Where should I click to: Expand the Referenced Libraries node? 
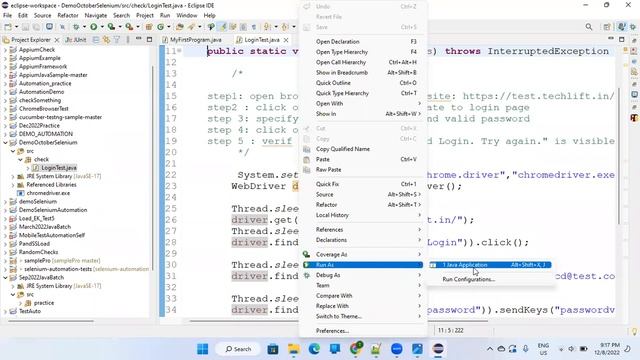click(x=13, y=185)
